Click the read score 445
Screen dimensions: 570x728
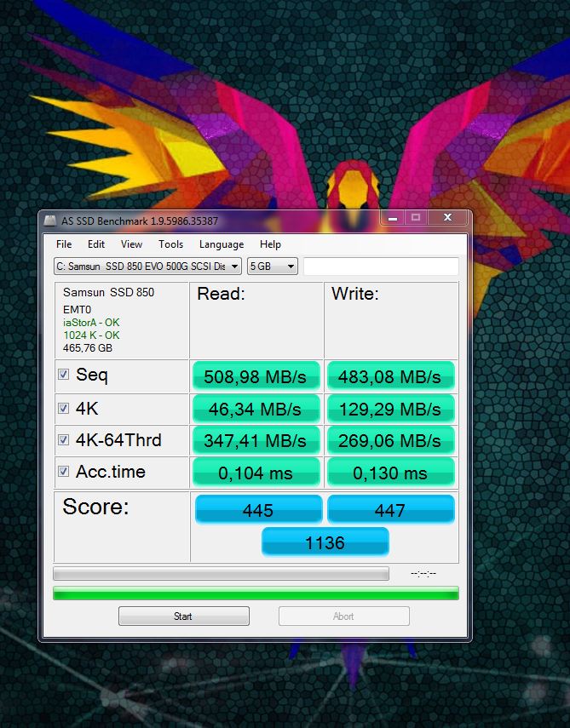tap(258, 509)
